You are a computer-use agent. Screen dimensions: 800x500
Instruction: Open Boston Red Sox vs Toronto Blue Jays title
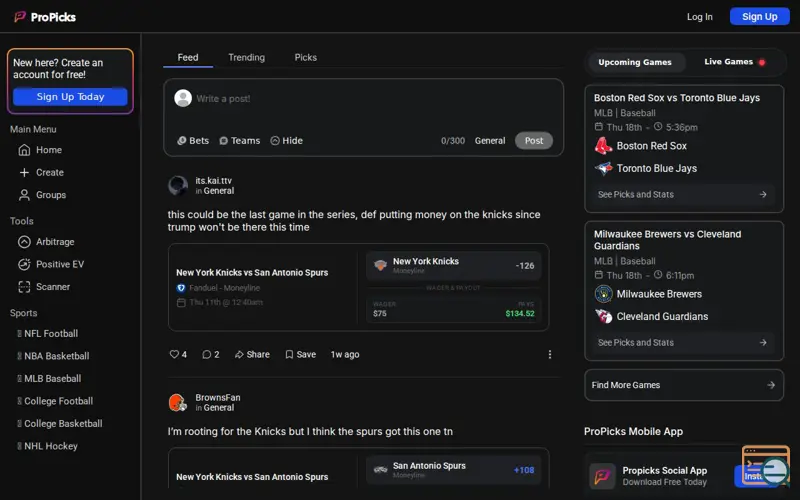point(677,98)
